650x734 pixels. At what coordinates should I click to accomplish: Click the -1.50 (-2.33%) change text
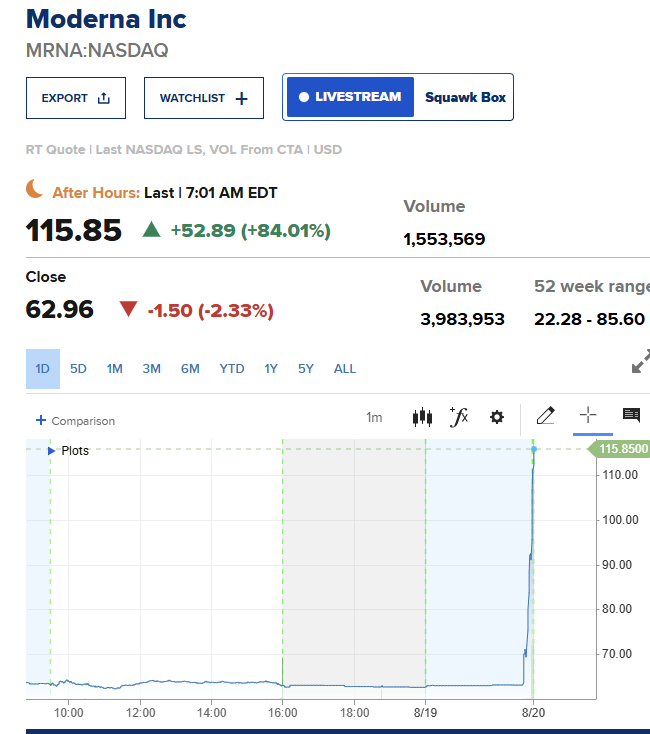[211, 311]
